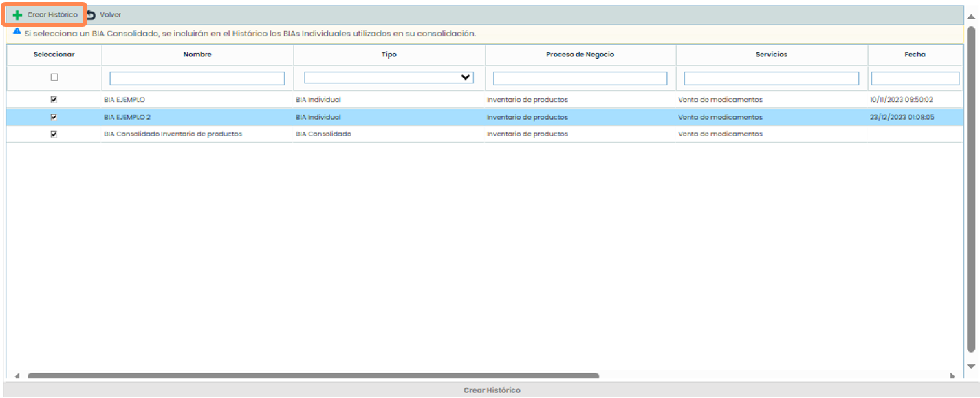Uncheck BIA Consolidado Inventario de productos checkbox
Screen dimensions: 980x398
pyautogui.click(x=54, y=134)
